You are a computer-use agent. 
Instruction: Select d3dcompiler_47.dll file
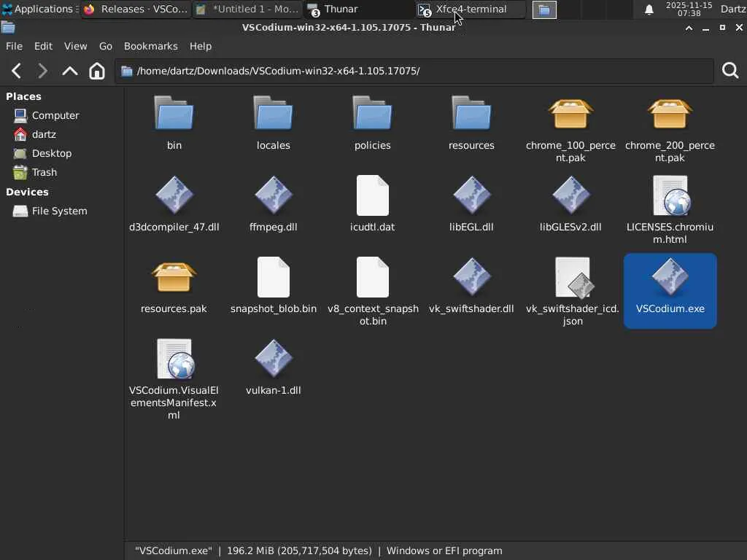tap(174, 204)
